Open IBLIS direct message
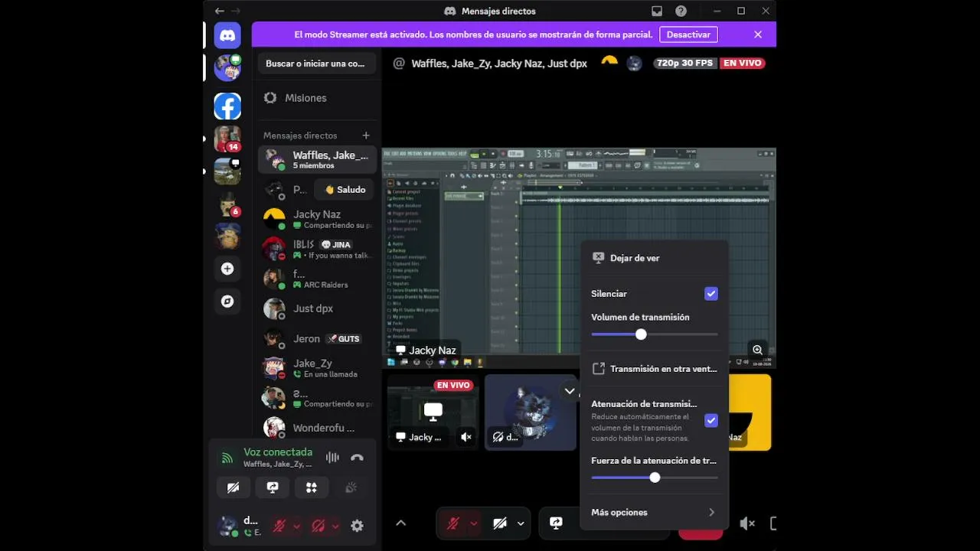 [x=317, y=249]
